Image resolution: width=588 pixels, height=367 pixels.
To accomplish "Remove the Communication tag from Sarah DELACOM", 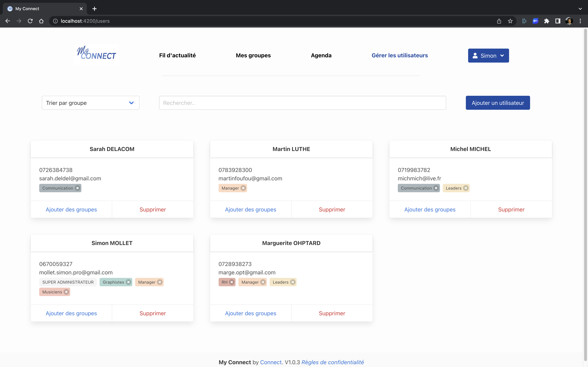I will coord(77,188).
